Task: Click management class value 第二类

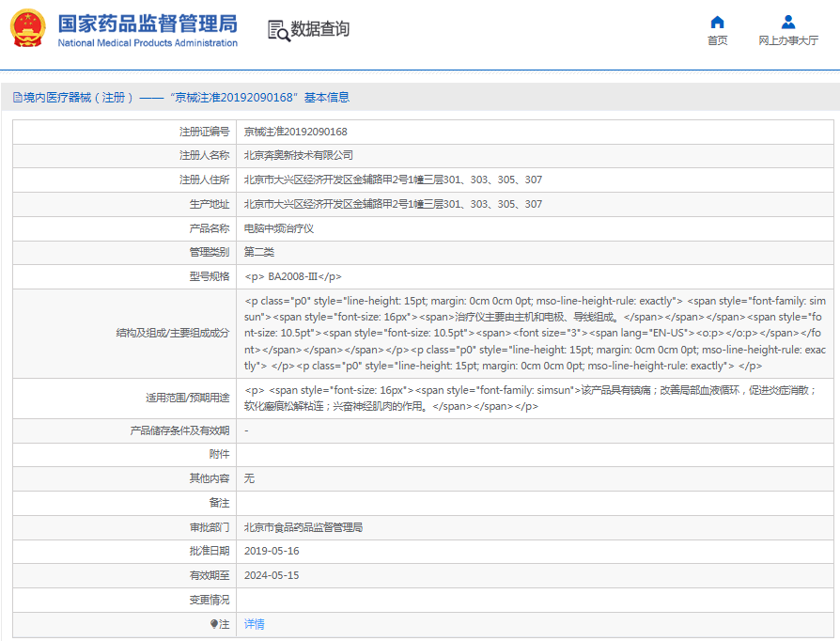Action: click(258, 253)
